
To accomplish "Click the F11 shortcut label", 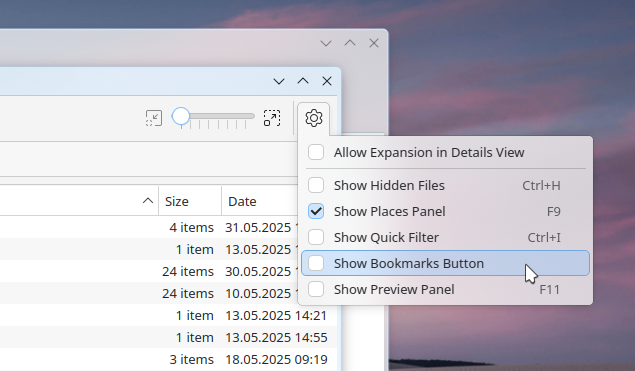I will click(550, 290).
